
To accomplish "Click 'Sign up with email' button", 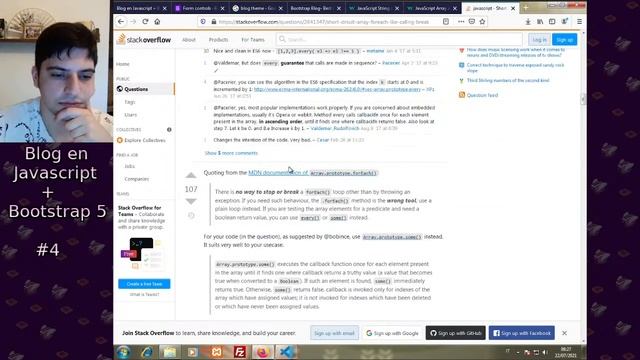I will pos(334,333).
